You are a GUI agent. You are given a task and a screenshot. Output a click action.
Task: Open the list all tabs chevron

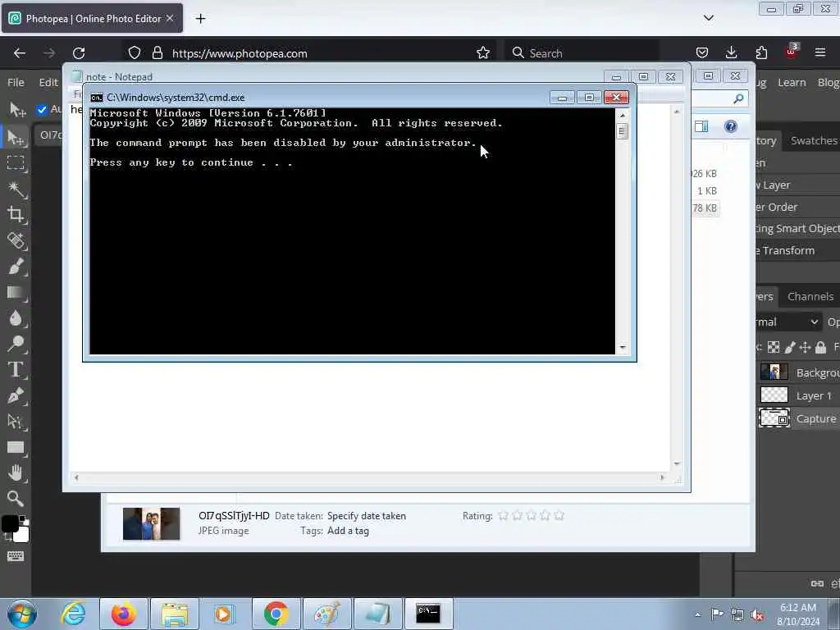708,18
